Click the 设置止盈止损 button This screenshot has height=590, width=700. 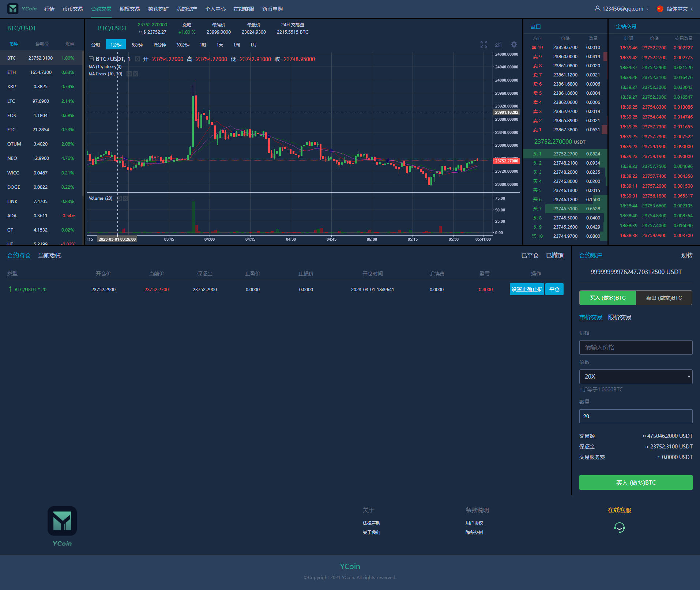pyautogui.click(x=527, y=289)
